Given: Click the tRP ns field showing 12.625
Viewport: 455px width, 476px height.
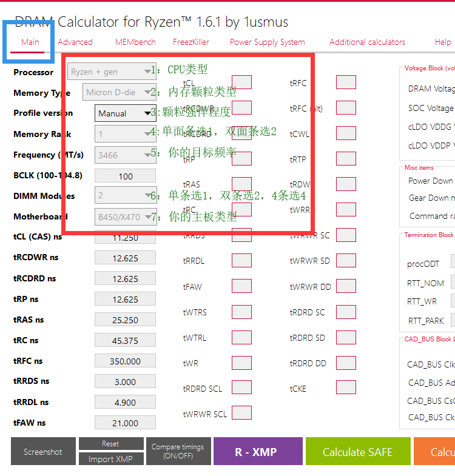Looking at the screenshot, I should [125, 299].
